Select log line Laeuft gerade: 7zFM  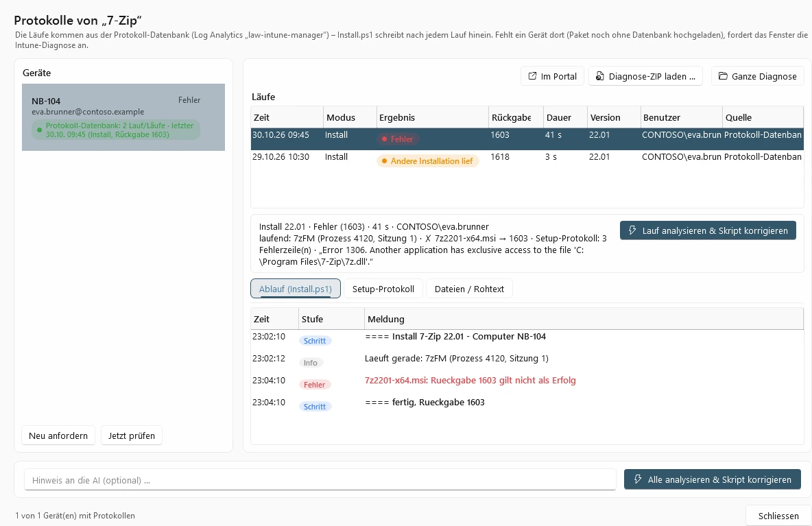click(527, 362)
